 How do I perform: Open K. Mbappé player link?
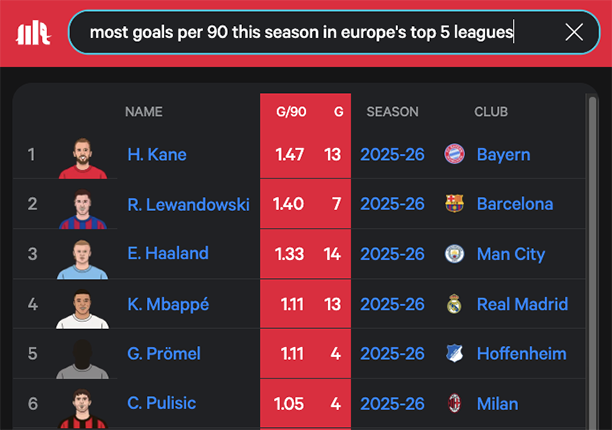pos(168,304)
